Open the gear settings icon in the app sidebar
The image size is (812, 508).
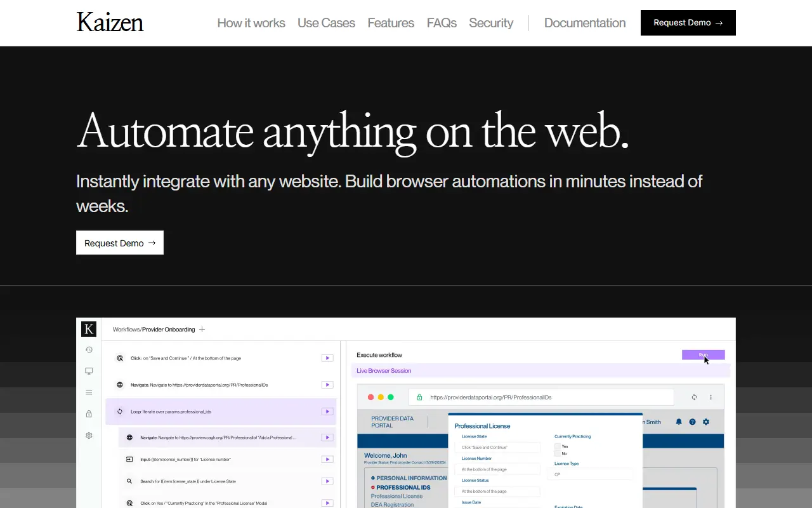89,436
